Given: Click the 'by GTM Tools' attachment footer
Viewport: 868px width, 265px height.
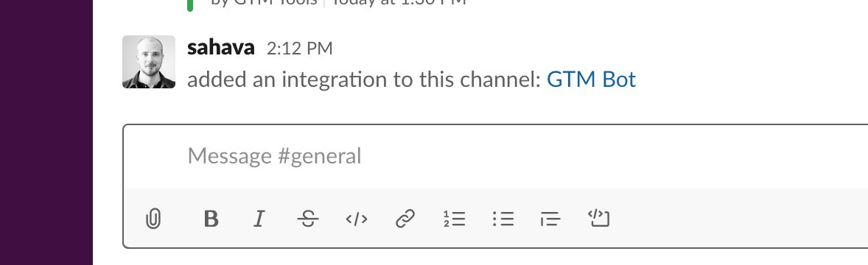Looking at the screenshot, I should [264, 2].
